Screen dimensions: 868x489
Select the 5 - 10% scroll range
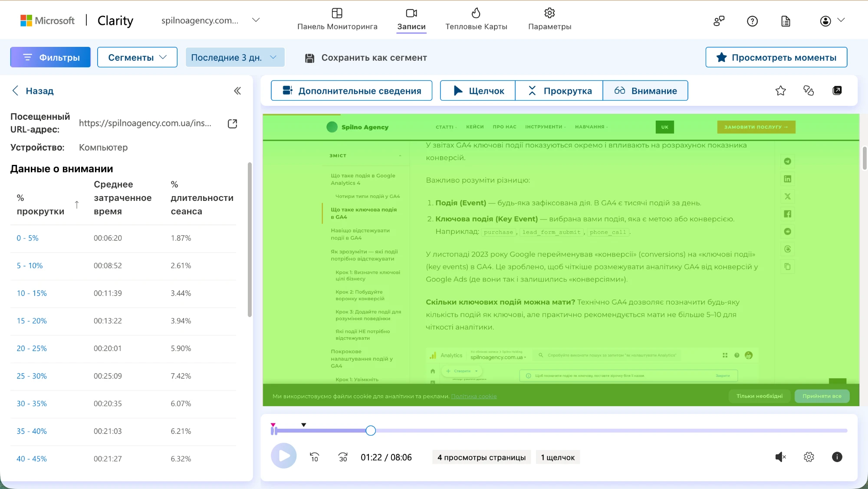click(x=30, y=266)
